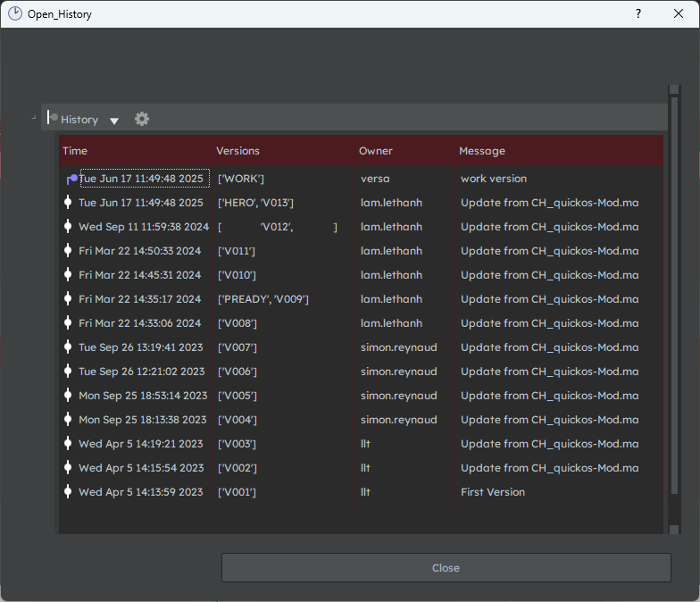Select timestamp Wed Apr 5 14:13:59 2023
The height and width of the screenshot is (602, 700).
pos(141,492)
